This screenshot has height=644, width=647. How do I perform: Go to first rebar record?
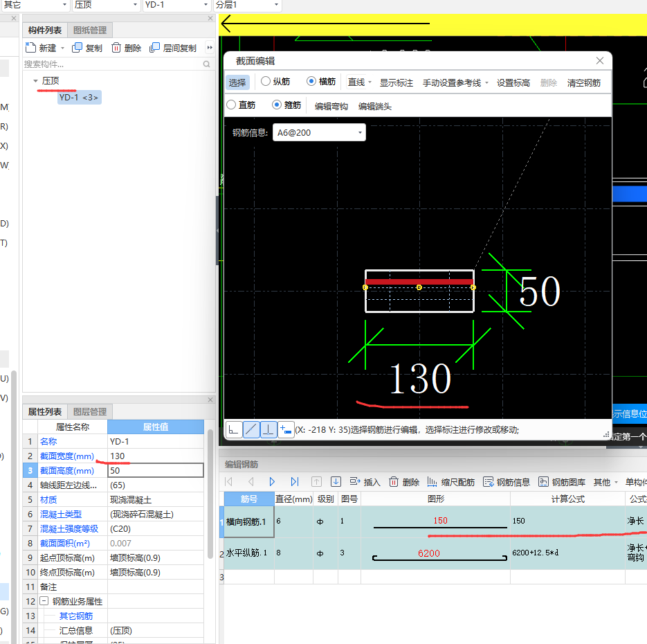click(x=228, y=482)
